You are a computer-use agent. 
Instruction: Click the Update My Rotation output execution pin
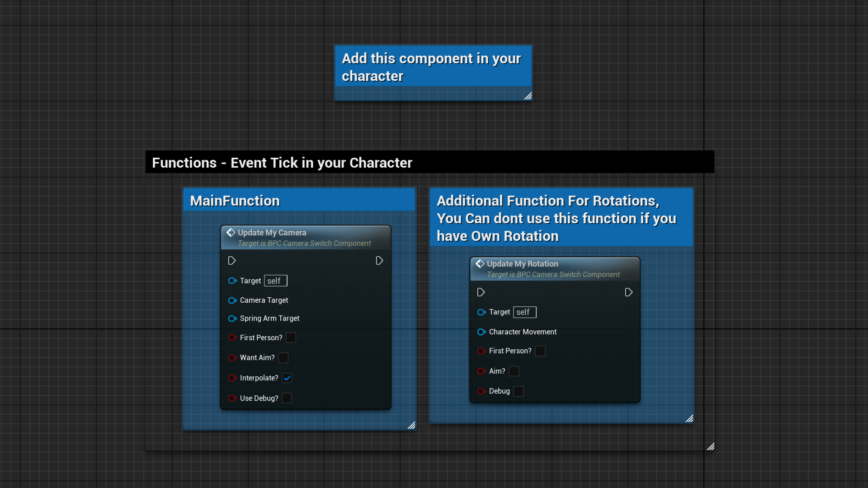(x=628, y=292)
